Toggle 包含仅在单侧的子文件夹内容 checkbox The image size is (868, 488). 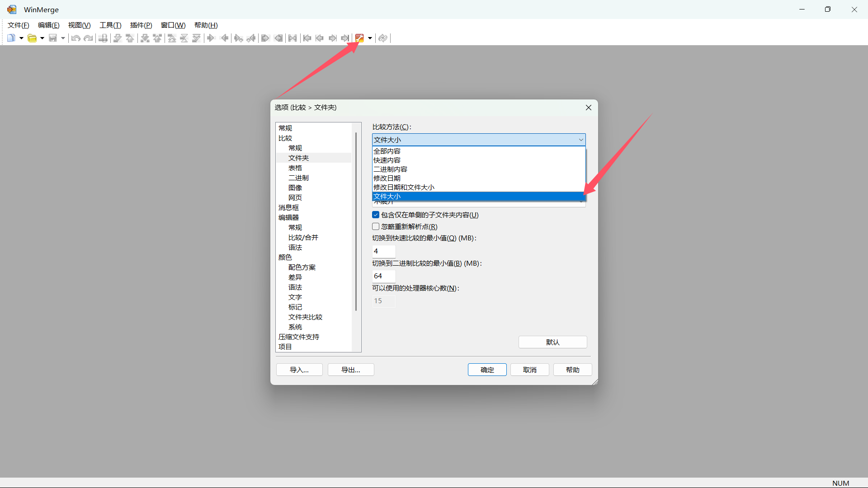[x=376, y=215]
